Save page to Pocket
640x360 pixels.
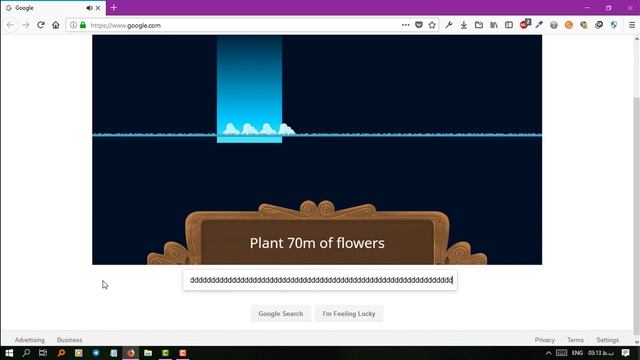[x=419, y=25]
